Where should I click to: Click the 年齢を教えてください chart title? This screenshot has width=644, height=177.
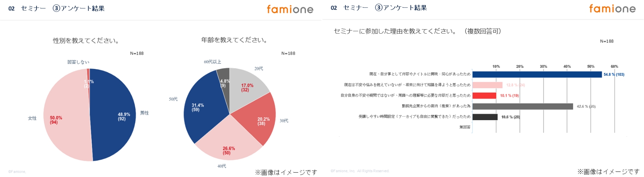pos(234,40)
